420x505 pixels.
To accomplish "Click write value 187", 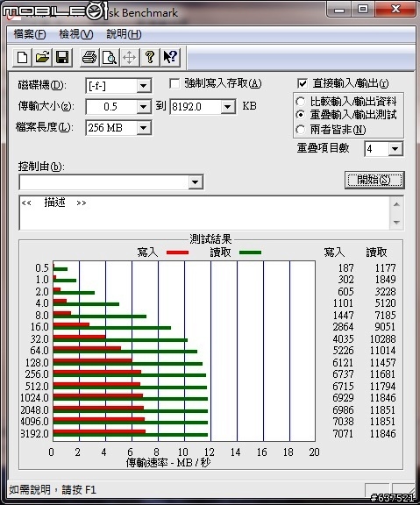I will (x=346, y=268).
